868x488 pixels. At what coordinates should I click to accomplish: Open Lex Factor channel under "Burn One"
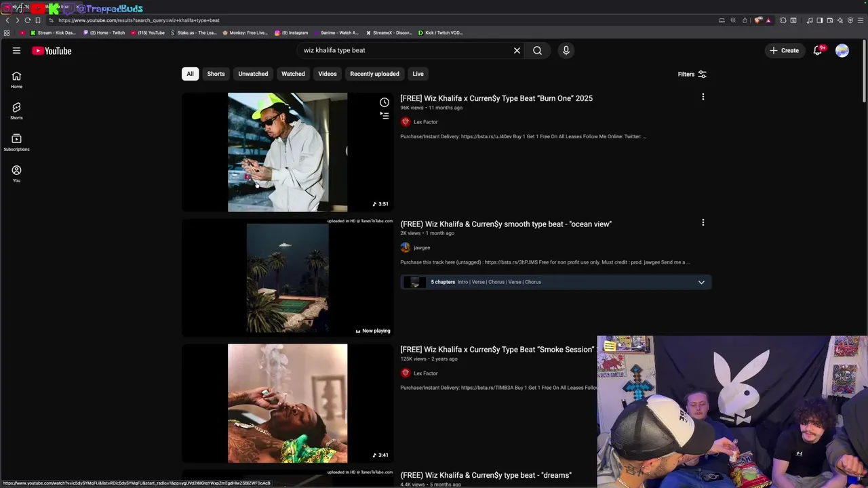point(426,122)
